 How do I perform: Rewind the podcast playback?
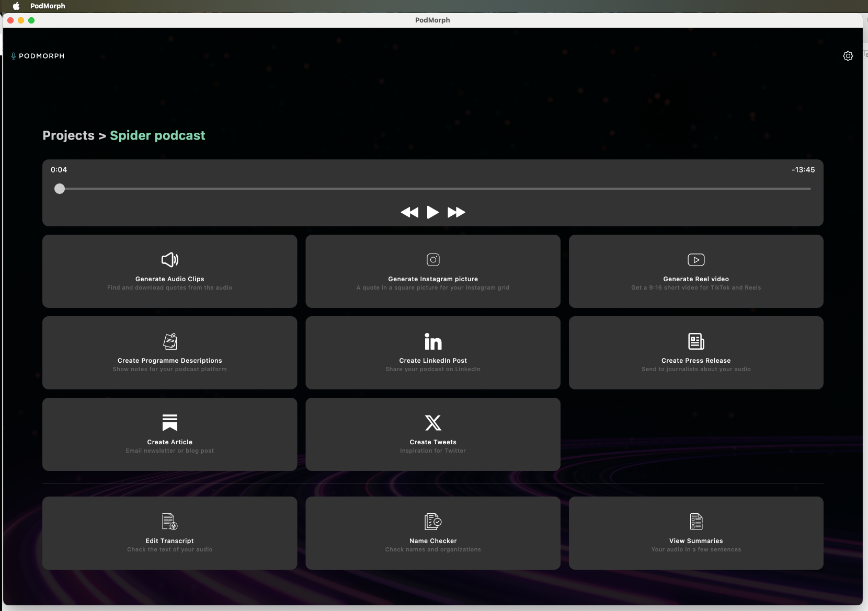(x=409, y=212)
